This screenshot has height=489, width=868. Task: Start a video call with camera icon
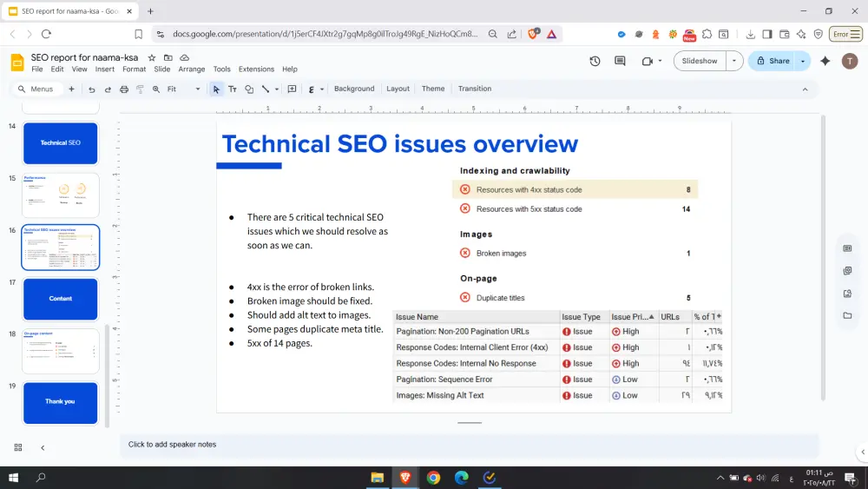[x=647, y=61]
